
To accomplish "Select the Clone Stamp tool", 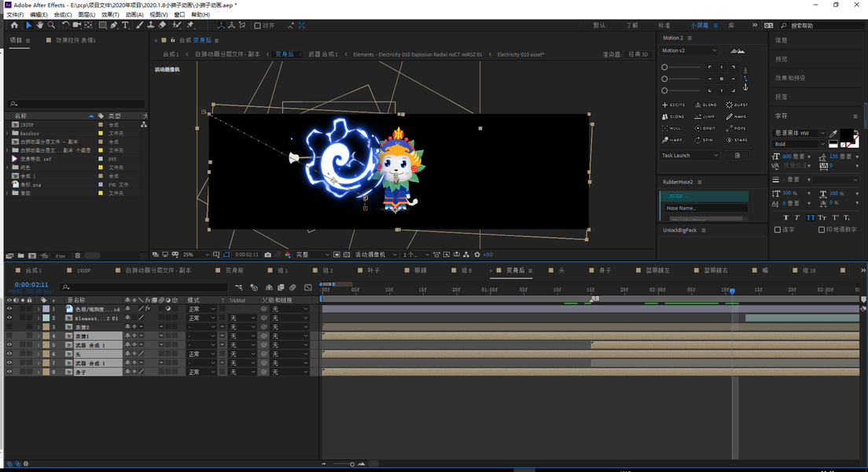I will 151,25.
